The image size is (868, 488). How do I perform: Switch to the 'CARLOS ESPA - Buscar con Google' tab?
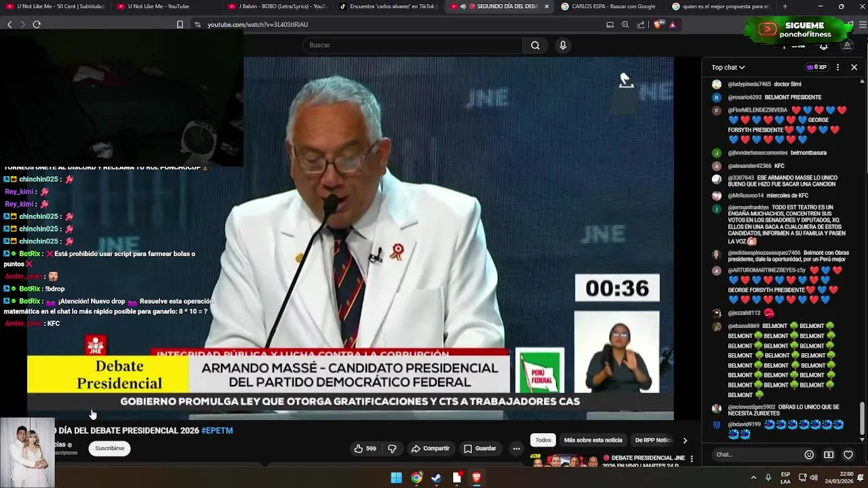click(610, 6)
